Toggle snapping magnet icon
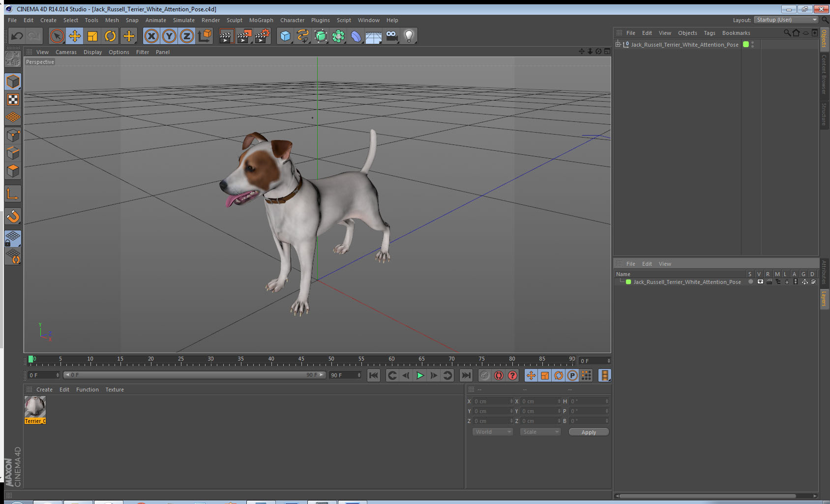The height and width of the screenshot is (504, 830). coord(13,216)
